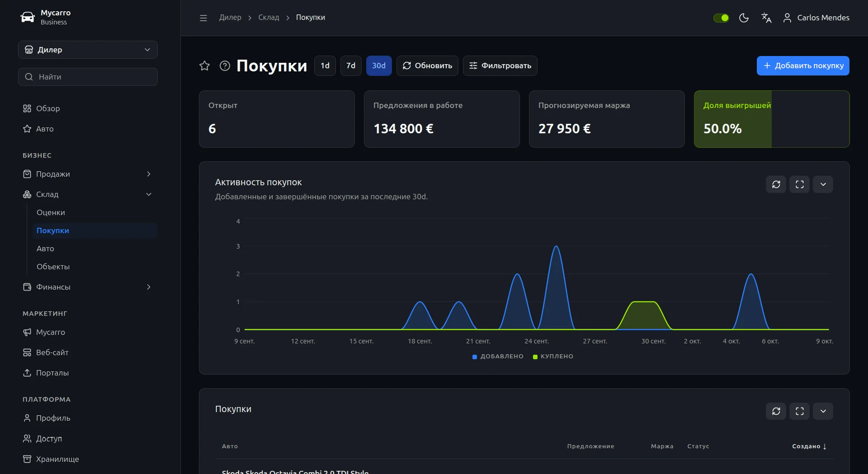868x474 pixels.
Task: Expand the Финансы sidebar section
Action: (x=88, y=287)
